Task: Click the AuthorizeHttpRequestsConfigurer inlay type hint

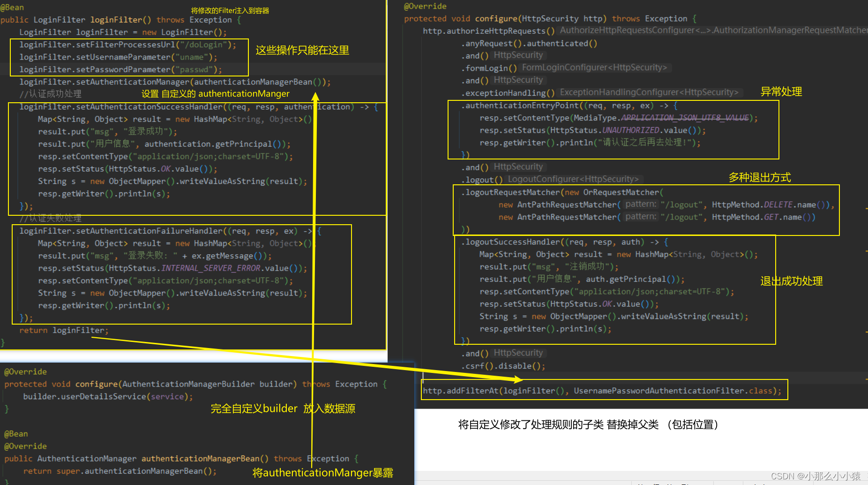Action: [713, 30]
